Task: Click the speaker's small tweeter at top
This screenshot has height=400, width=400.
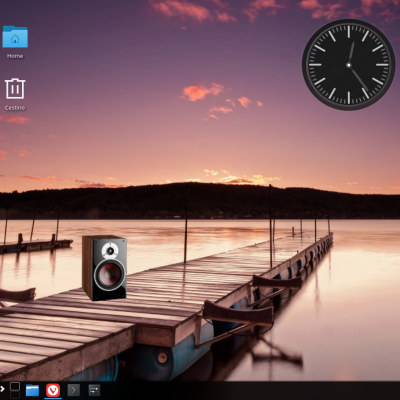Action: tap(110, 250)
